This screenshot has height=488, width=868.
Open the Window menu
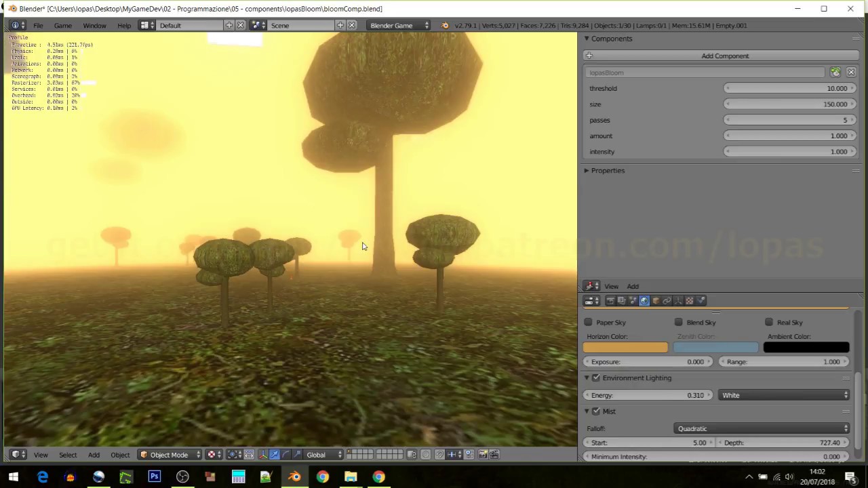pos(94,25)
